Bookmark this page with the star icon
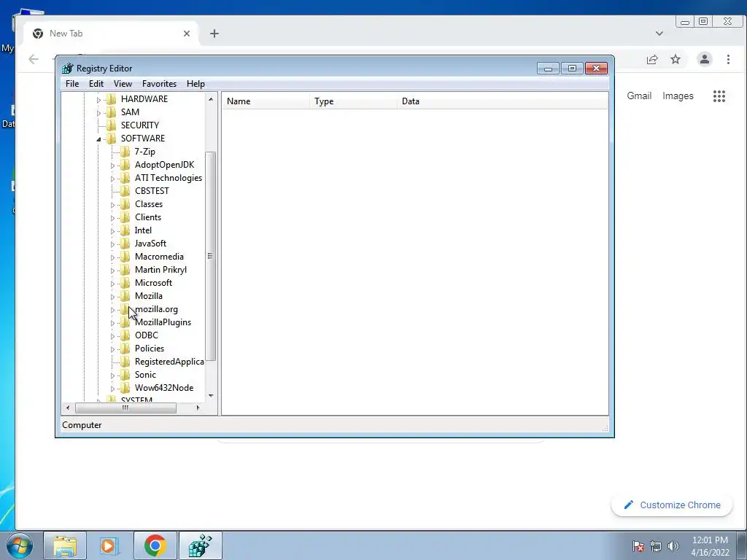This screenshot has width=747, height=560. pos(676,59)
